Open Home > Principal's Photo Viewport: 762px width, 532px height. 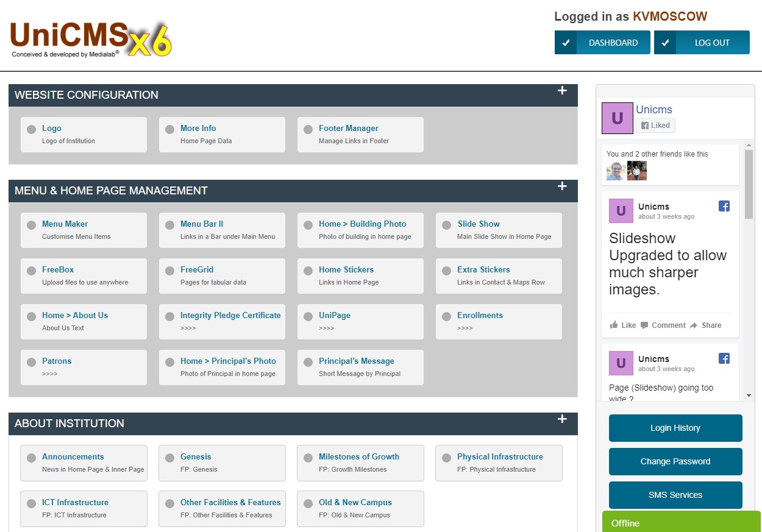[x=222, y=367]
